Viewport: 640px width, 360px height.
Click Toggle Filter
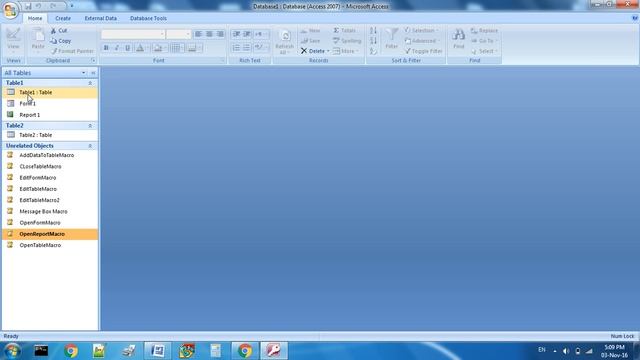click(424, 51)
